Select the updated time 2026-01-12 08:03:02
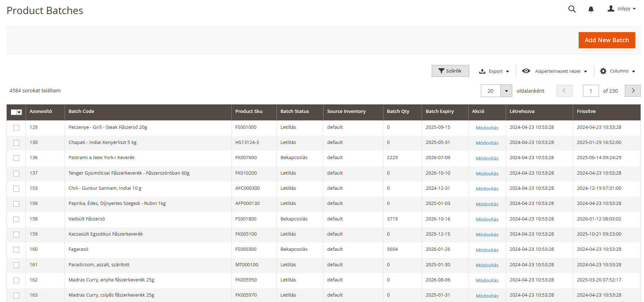Screen dimensions: 644x302 (599, 219)
